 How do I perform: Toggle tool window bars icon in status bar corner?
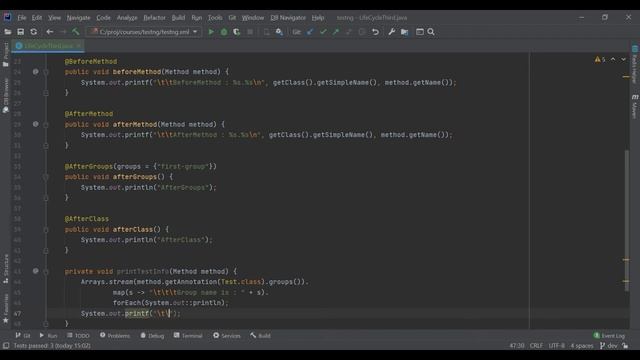(x=6, y=346)
